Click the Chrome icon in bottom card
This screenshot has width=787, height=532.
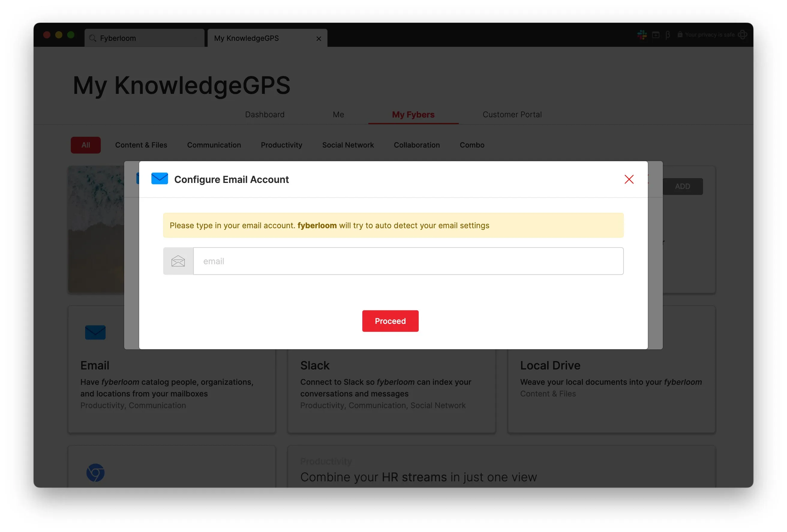click(95, 472)
